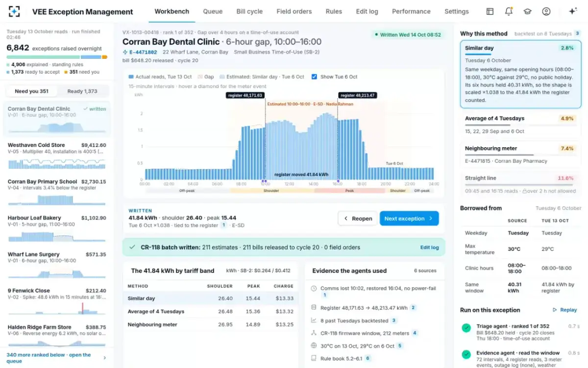Click the Written Wed 14 Oct 08:52 badge
The width and height of the screenshot is (588, 368).
point(407,35)
